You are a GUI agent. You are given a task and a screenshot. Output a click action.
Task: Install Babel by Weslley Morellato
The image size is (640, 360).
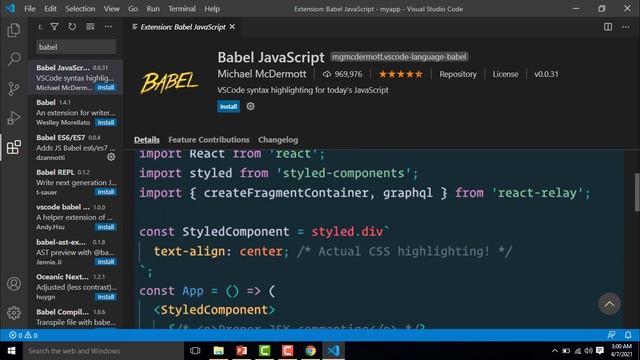click(106, 122)
